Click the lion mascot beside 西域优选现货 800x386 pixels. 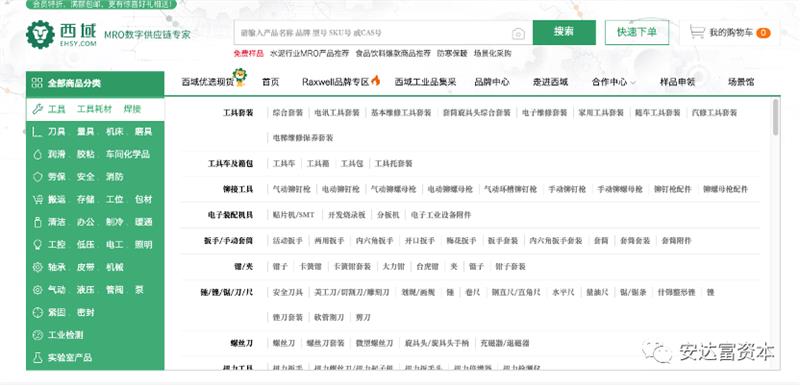[x=239, y=77]
